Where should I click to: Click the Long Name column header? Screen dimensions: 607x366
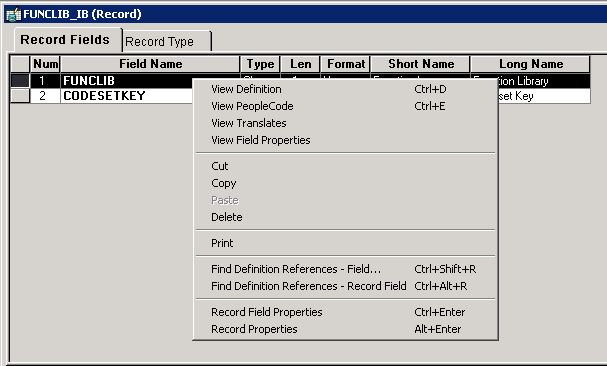[x=531, y=64]
